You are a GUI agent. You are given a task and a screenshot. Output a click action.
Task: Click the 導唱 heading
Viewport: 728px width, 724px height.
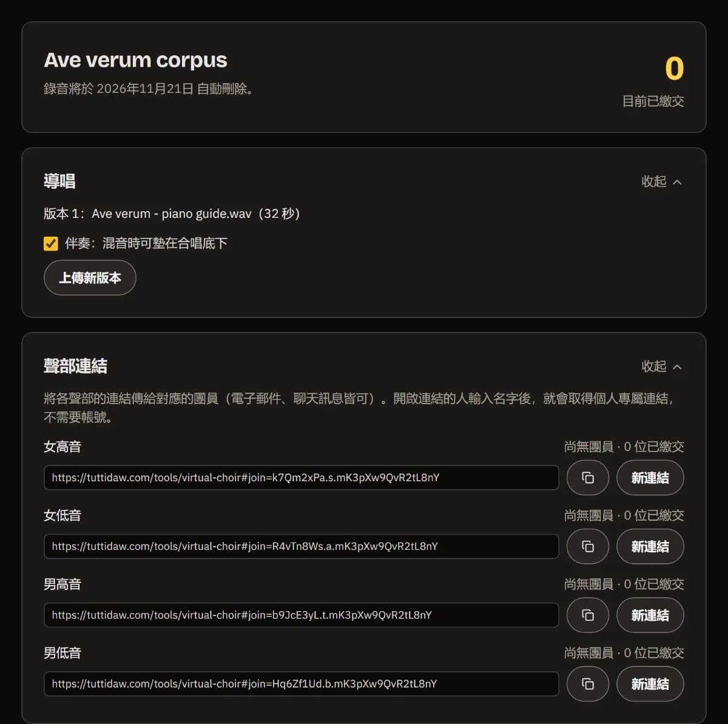coord(59,181)
